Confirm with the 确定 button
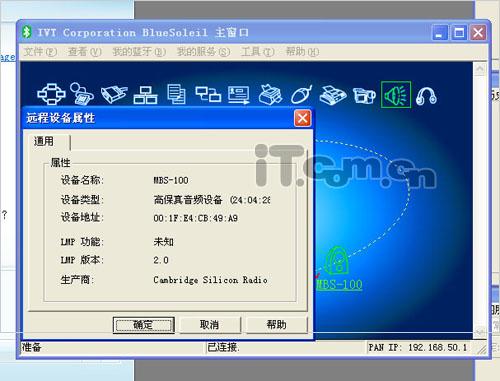The image size is (500, 381). point(144,325)
